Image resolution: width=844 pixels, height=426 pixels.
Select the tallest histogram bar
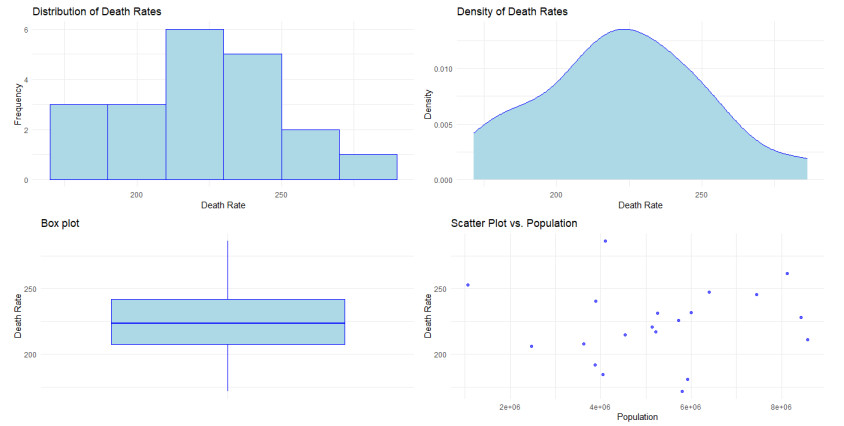[194, 105]
